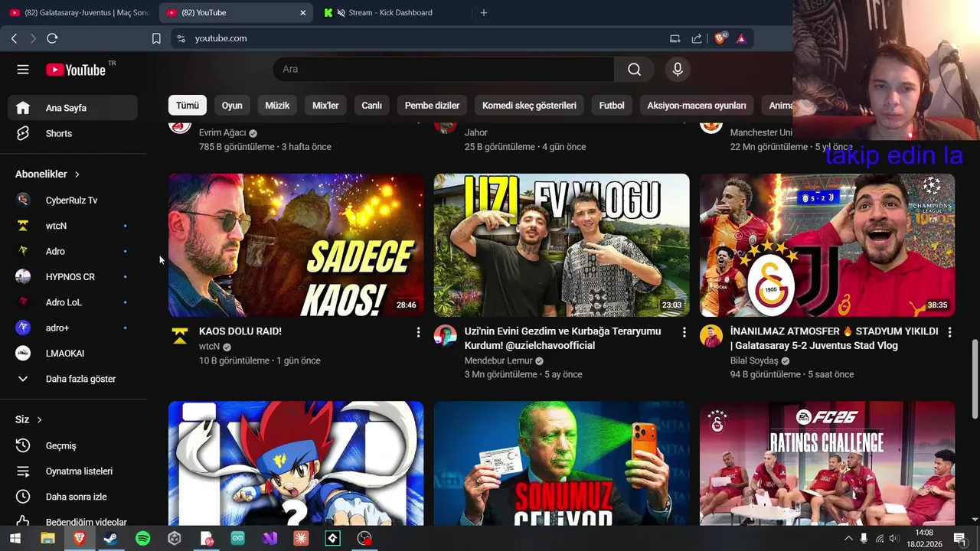Select the Futbol filter chip

pos(612,106)
